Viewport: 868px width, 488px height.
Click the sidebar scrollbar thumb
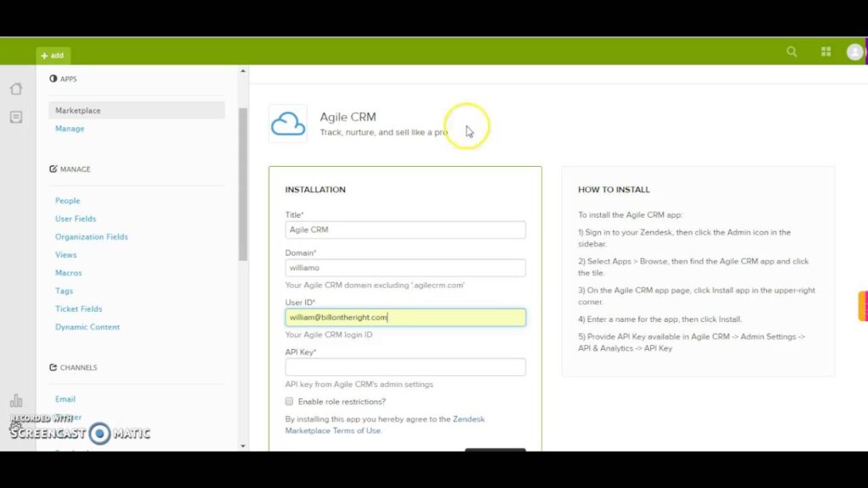tap(243, 184)
